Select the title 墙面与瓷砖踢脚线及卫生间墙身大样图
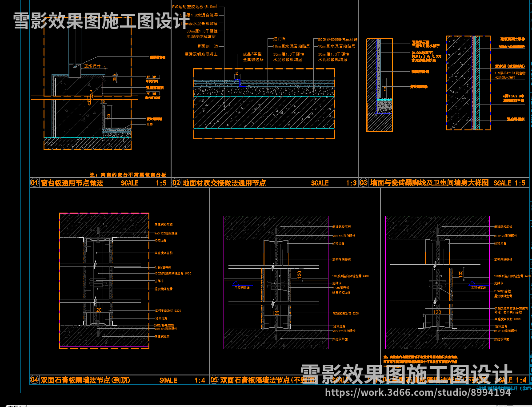 pos(429,183)
